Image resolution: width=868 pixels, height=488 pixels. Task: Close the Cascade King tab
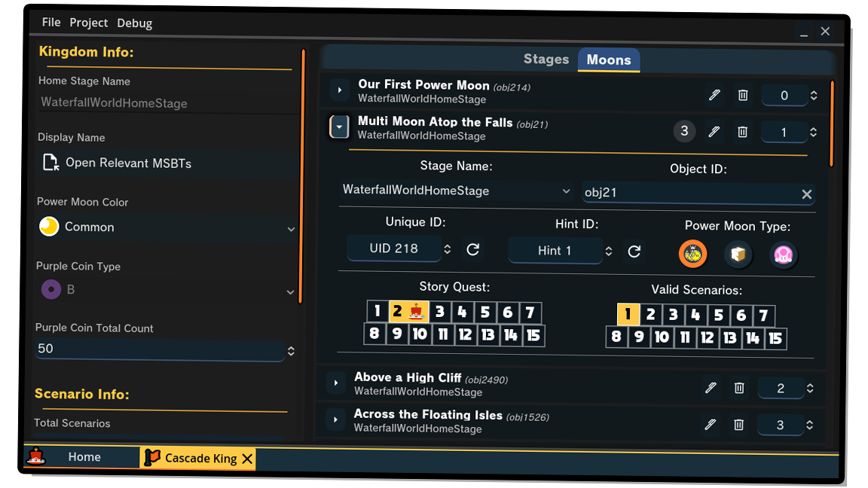point(247,459)
